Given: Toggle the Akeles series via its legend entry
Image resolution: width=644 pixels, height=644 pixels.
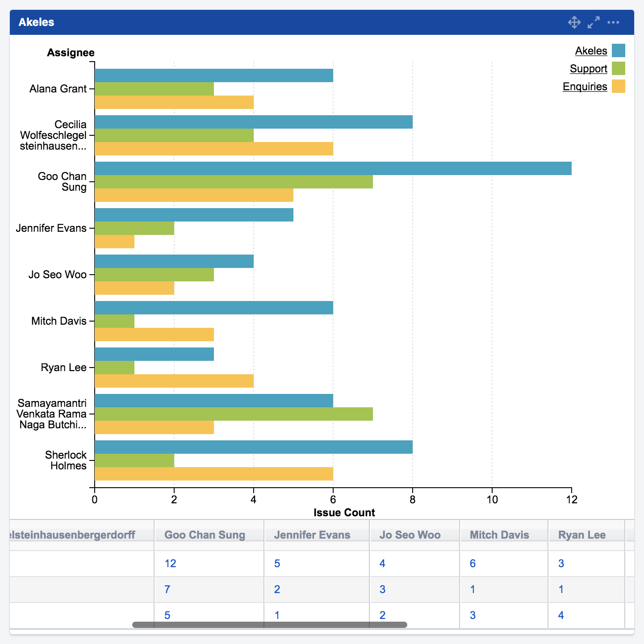Looking at the screenshot, I should tap(591, 51).
